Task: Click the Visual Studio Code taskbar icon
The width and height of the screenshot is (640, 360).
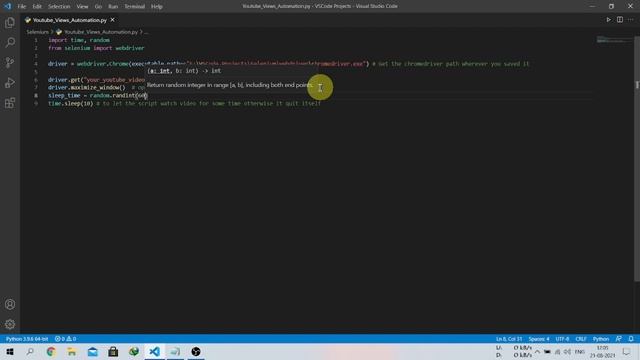Action: tap(154, 352)
